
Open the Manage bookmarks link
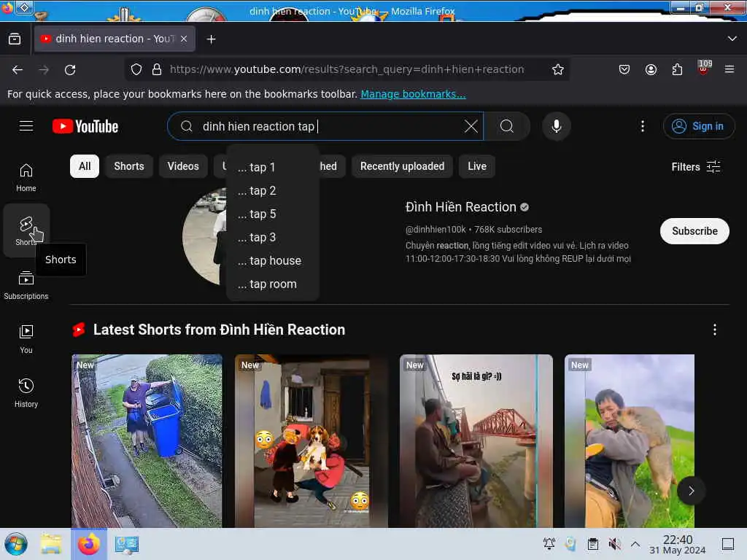click(x=413, y=94)
